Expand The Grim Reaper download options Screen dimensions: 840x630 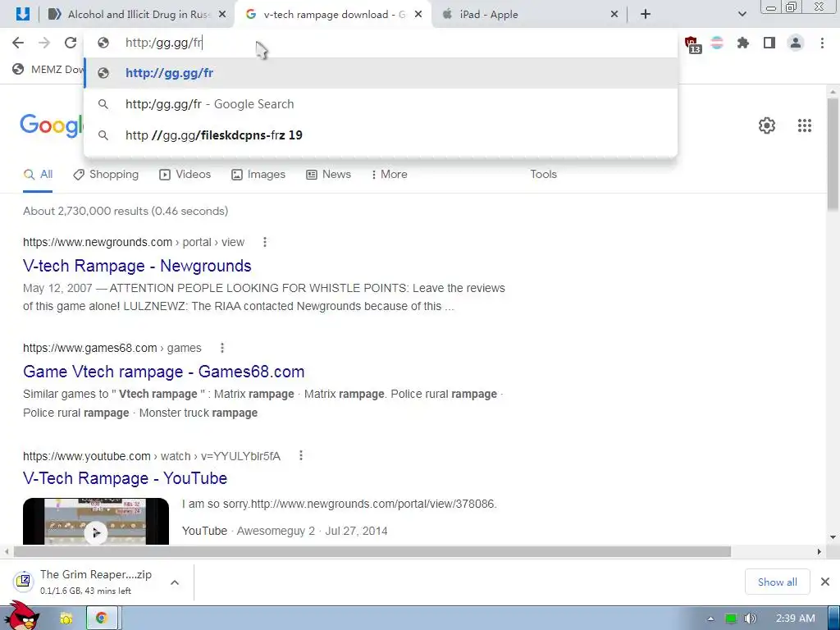click(x=175, y=582)
